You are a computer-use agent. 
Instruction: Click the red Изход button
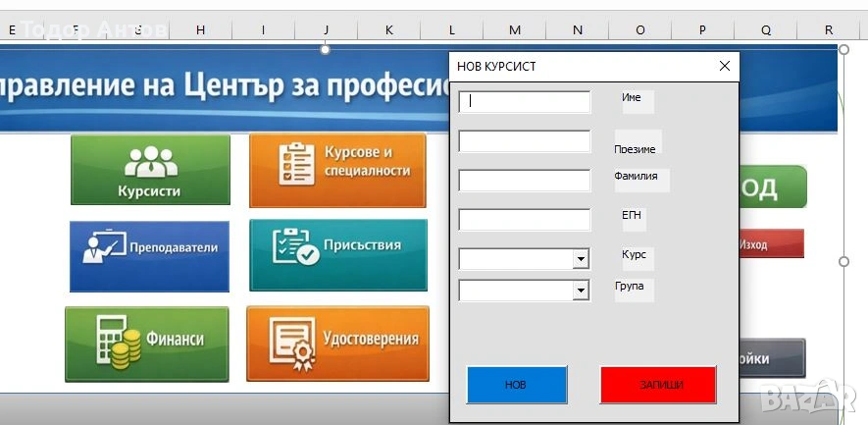coord(770,243)
